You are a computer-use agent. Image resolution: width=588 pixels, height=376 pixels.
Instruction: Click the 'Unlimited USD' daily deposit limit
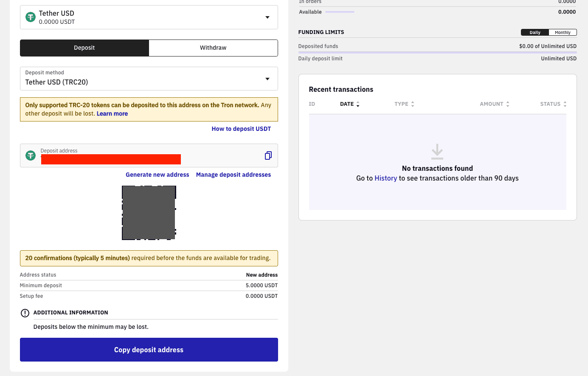(x=559, y=59)
